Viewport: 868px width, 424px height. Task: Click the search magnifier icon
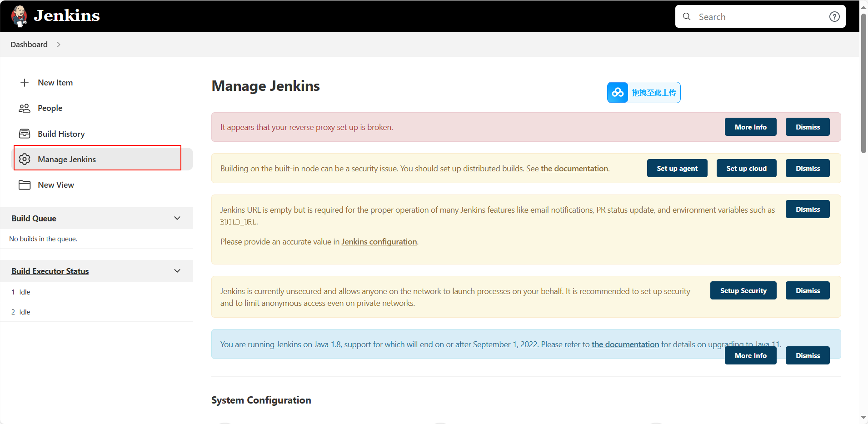tap(687, 16)
